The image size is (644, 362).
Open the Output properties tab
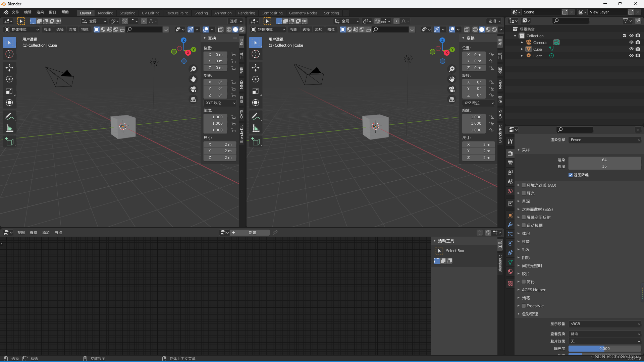pos(510,163)
